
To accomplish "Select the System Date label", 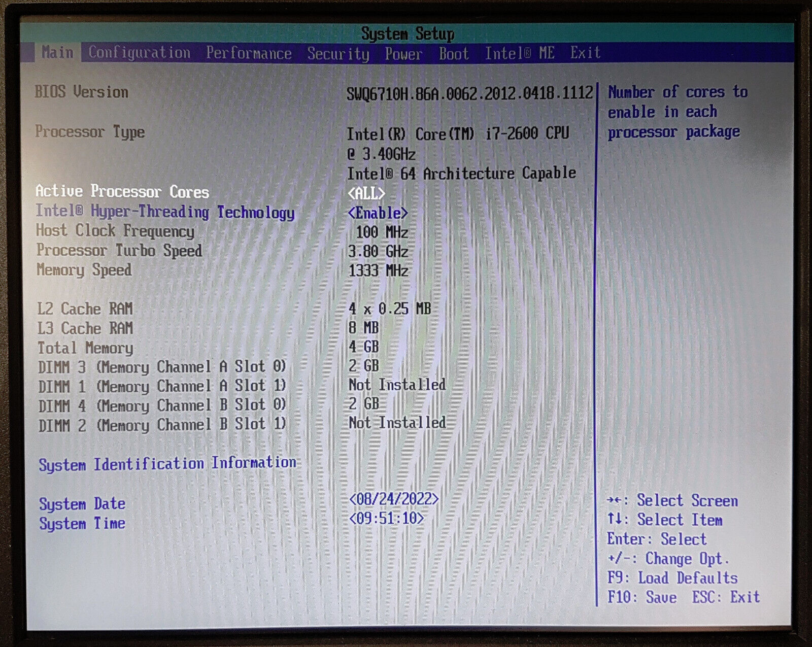I will [x=82, y=504].
